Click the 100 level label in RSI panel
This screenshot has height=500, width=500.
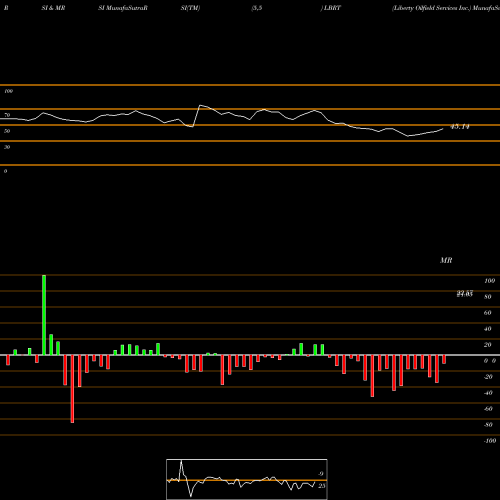click(8, 91)
